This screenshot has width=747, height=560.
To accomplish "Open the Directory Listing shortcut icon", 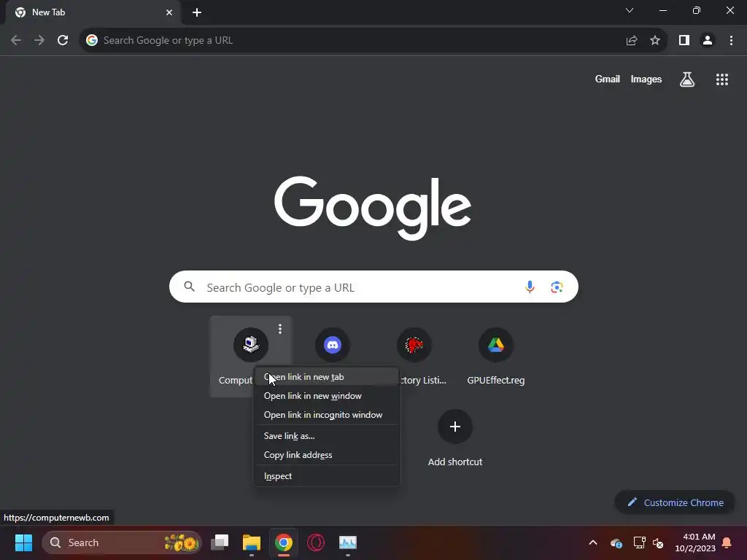I will 414,345.
